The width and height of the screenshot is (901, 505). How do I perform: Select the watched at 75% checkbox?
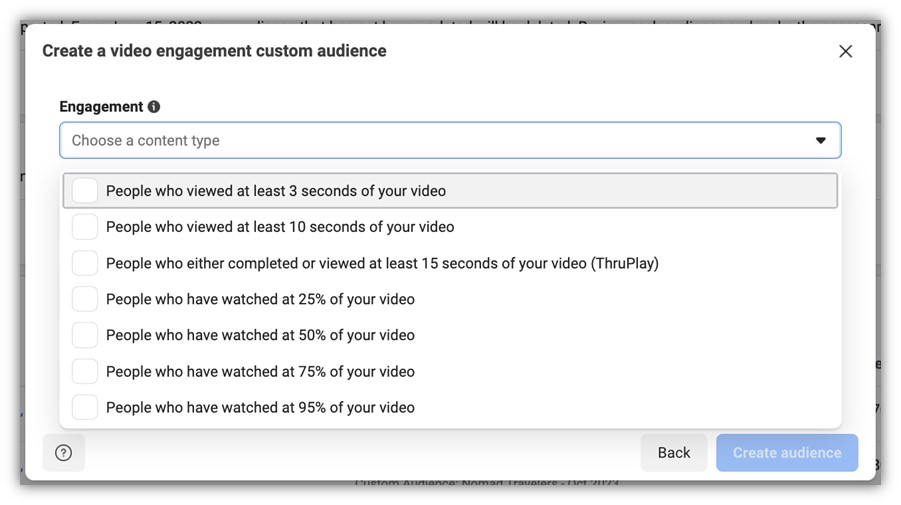click(x=85, y=371)
